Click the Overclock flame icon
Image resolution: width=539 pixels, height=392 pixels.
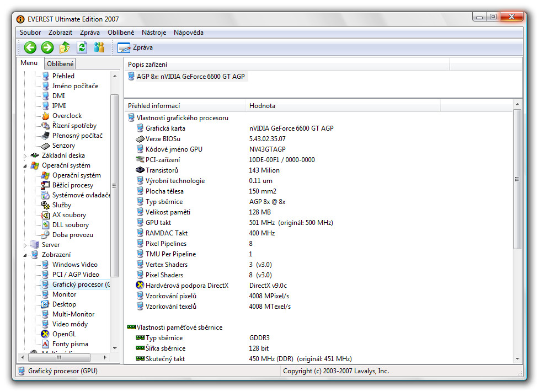45,116
